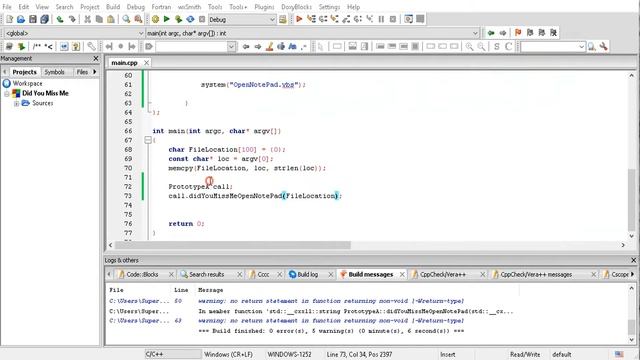Click the Zoom out magnifier icon
The image size is (640, 360).
coord(482,47)
